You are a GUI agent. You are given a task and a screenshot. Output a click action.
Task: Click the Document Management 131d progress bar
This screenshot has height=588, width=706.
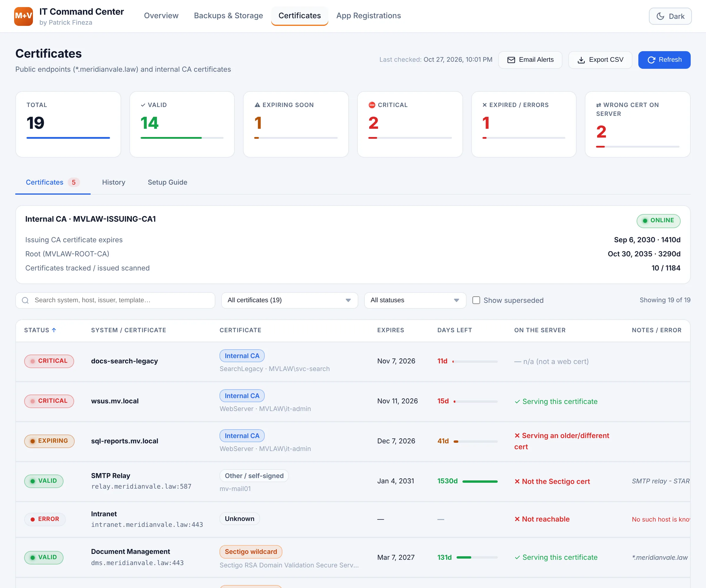point(477,557)
